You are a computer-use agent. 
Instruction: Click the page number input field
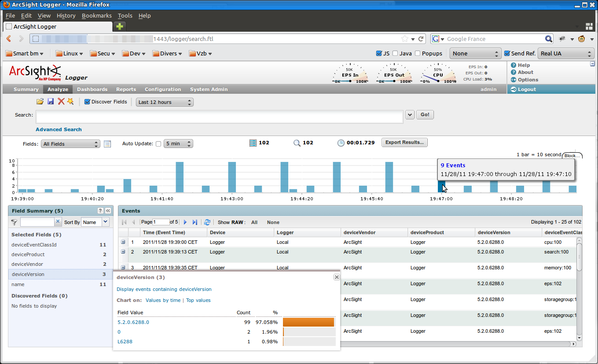161,222
